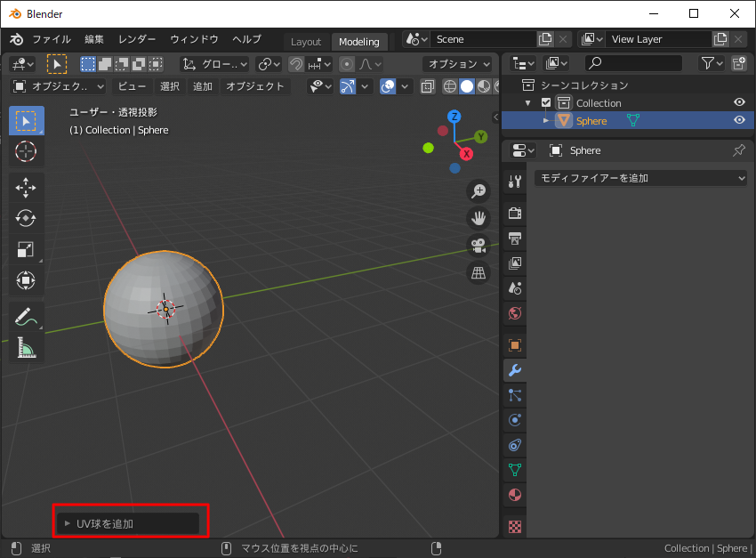Open the outliner filter dropdown
Screen dimensions: 756x558
click(x=712, y=63)
